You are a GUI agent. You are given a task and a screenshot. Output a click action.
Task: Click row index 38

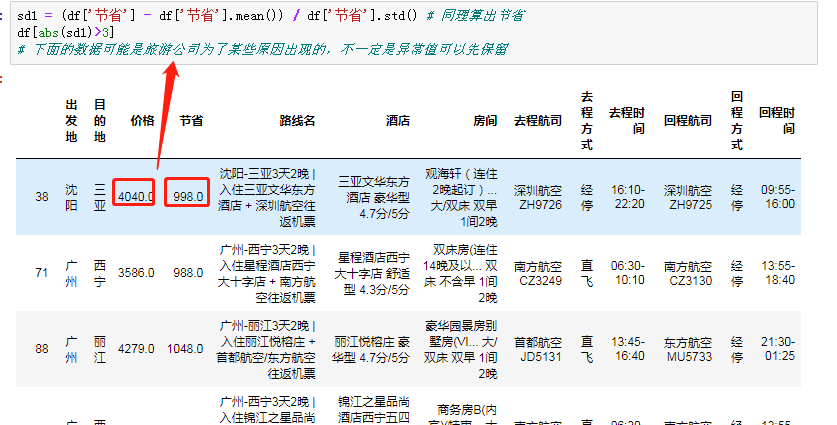point(42,197)
